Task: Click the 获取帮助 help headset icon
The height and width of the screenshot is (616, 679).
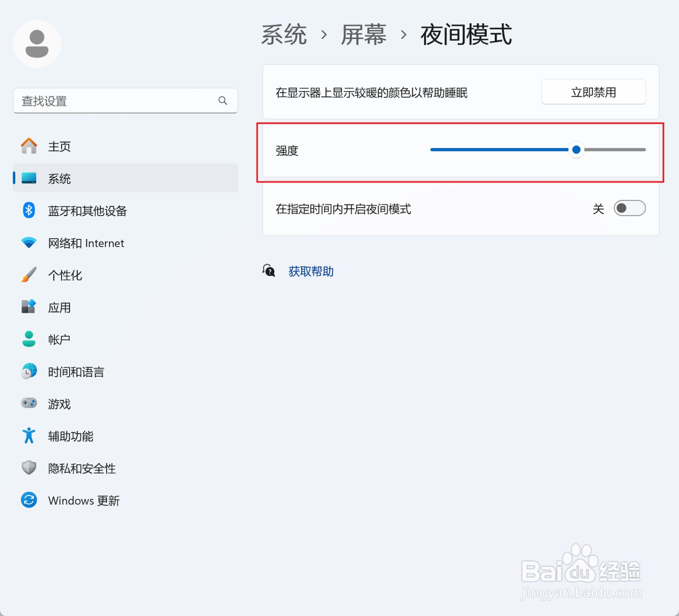Action: [x=269, y=271]
